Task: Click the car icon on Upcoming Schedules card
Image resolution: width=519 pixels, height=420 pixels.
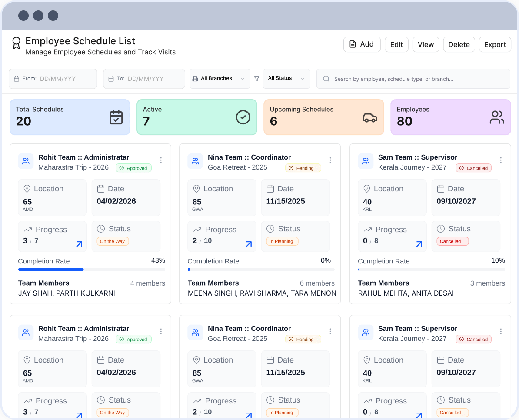Action: coord(370,117)
